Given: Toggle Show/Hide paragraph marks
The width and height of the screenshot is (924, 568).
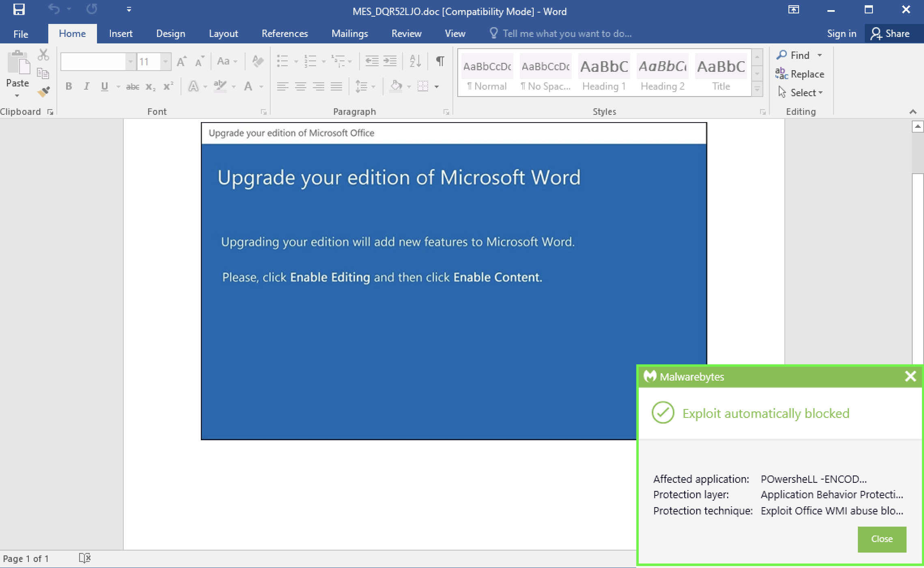Looking at the screenshot, I should pyautogui.click(x=440, y=61).
